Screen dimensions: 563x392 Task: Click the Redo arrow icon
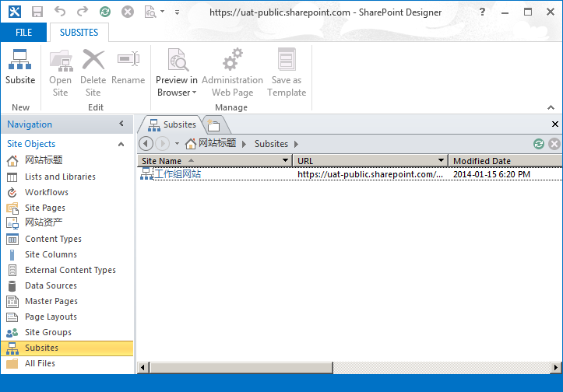click(x=83, y=12)
